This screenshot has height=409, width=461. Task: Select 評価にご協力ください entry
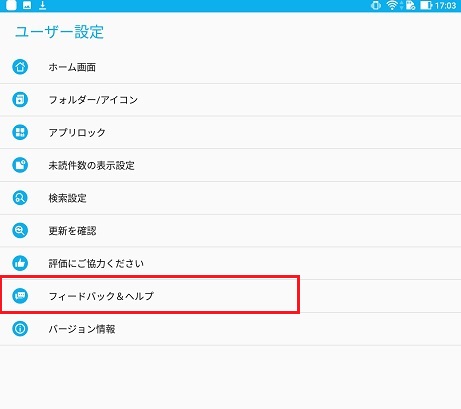[230, 263]
